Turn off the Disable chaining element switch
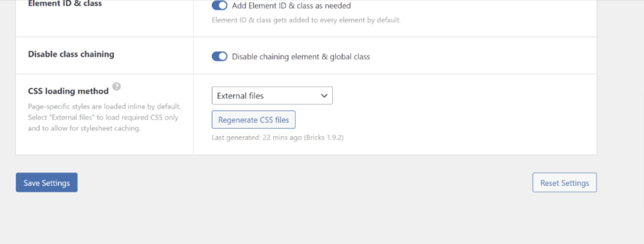644x244 pixels. pyautogui.click(x=220, y=57)
